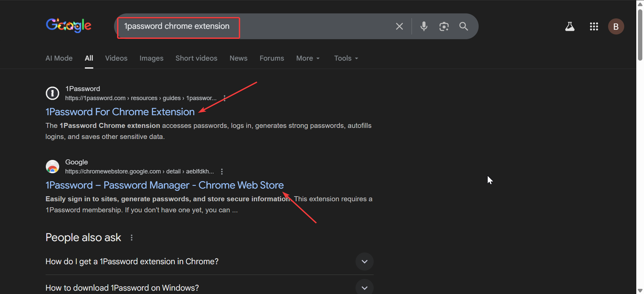Viewport: 644px width, 294px height.
Task: Expand the More search filters dropdown
Action: point(308,58)
